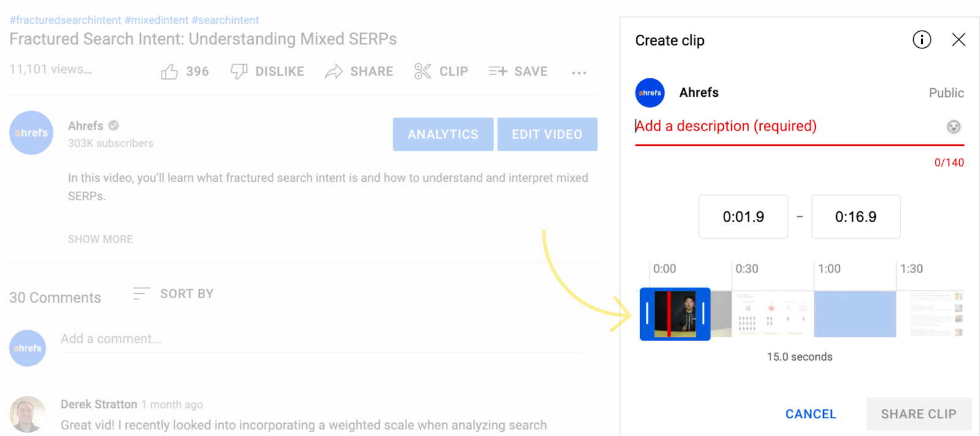Open the ANALYTICS panel
Screen dimensions: 980x436
click(442, 134)
